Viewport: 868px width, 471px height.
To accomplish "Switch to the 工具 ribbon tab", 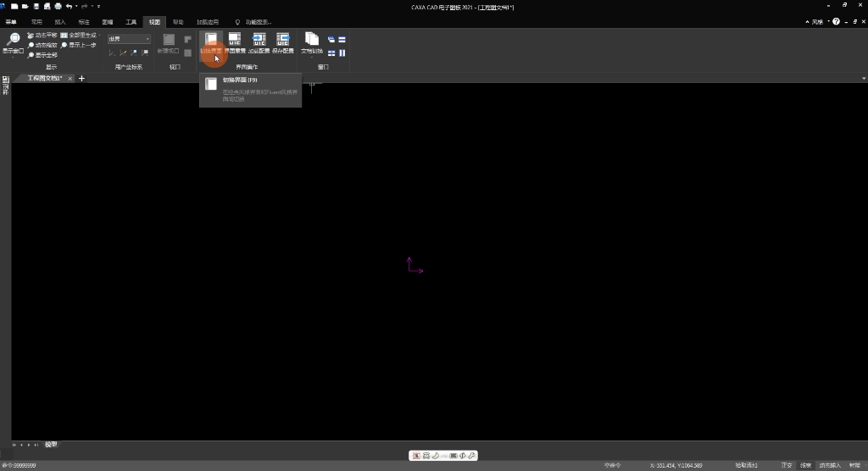I will (x=131, y=22).
